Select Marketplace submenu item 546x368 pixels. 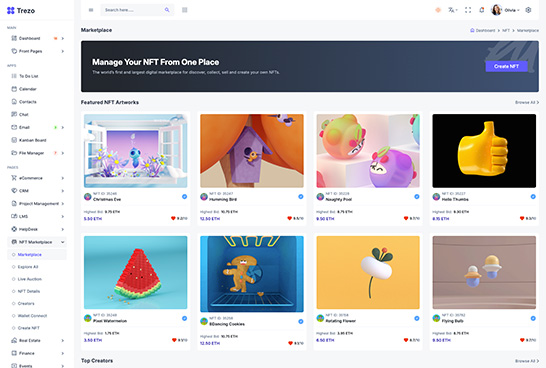click(x=37, y=255)
